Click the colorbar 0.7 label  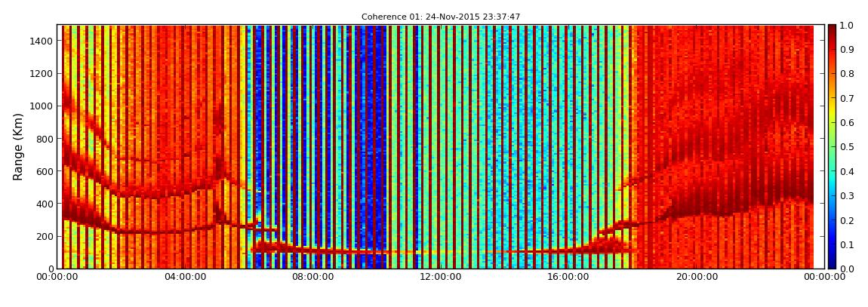pyautogui.click(x=848, y=99)
